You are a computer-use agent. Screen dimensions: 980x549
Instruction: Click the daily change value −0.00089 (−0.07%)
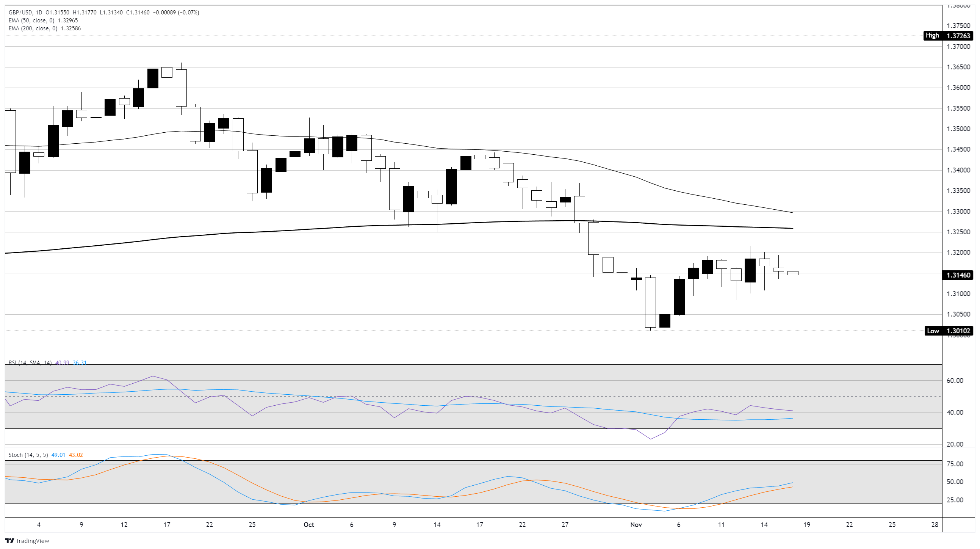pos(176,13)
